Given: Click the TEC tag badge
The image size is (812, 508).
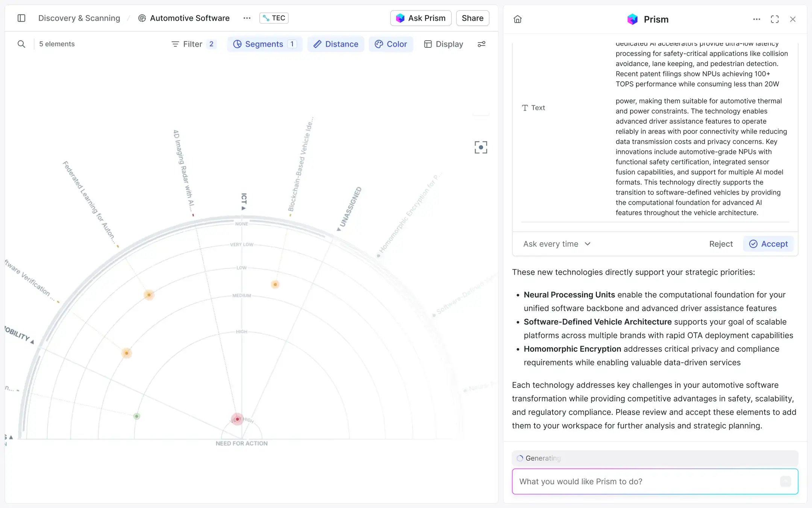Looking at the screenshot, I should point(274,18).
